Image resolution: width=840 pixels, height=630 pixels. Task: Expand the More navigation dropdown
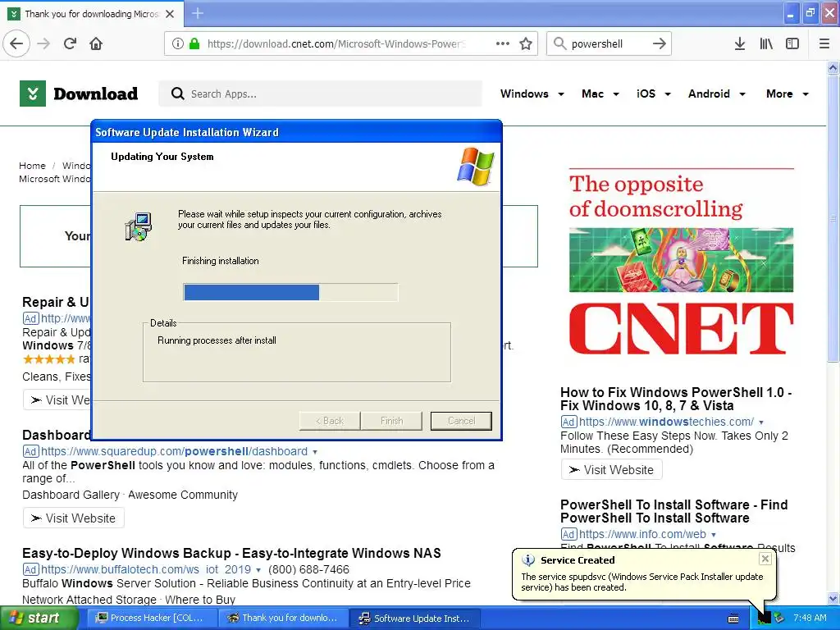click(806, 94)
